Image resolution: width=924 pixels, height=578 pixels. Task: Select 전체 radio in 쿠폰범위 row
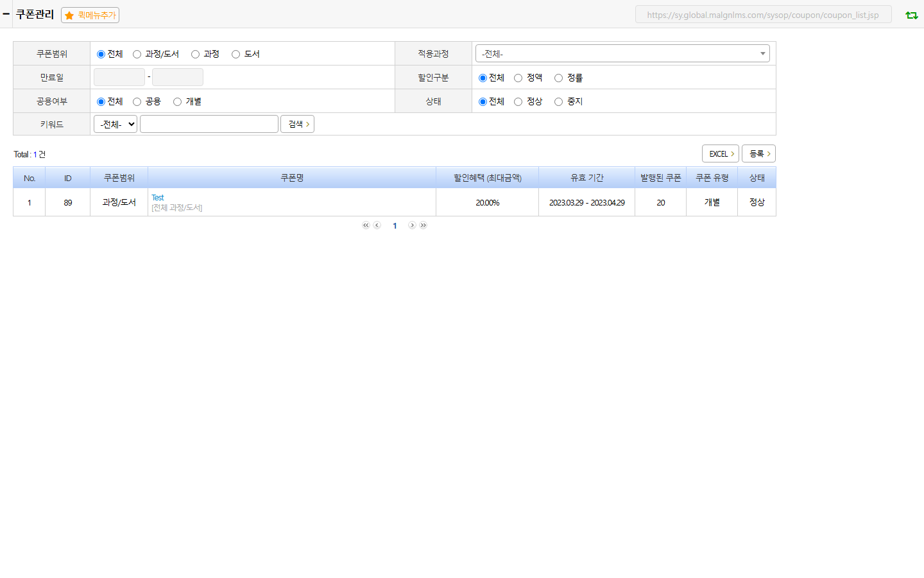tap(101, 54)
